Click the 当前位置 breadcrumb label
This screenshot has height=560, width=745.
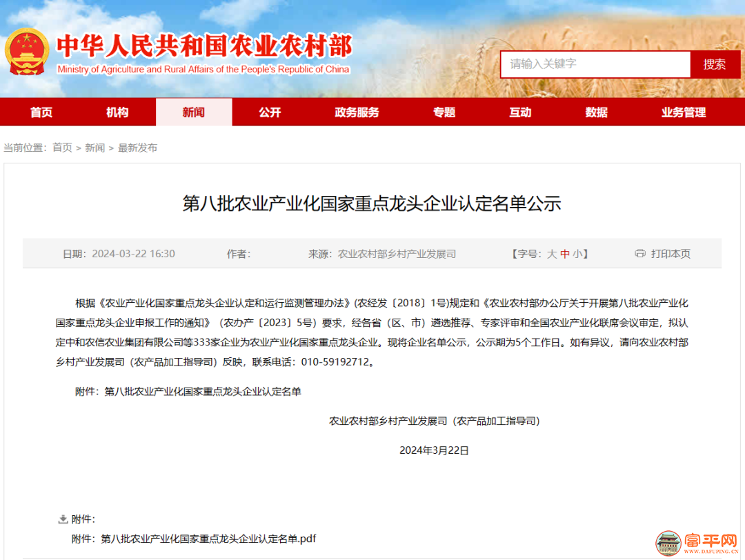(x=26, y=148)
